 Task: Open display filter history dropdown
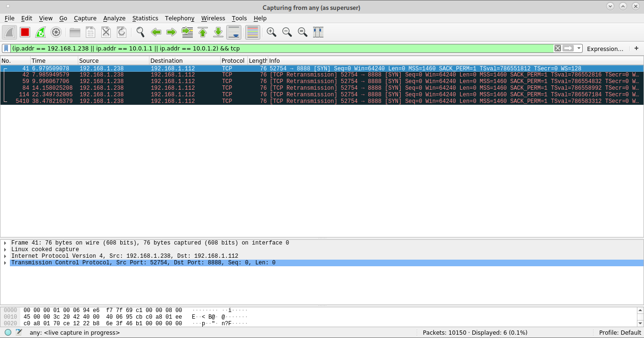pyautogui.click(x=578, y=48)
